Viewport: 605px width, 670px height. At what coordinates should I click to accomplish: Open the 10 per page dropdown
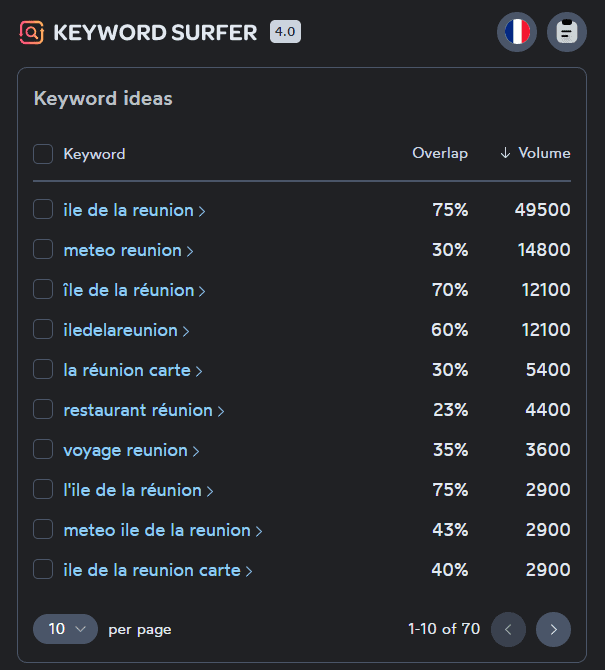click(65, 629)
